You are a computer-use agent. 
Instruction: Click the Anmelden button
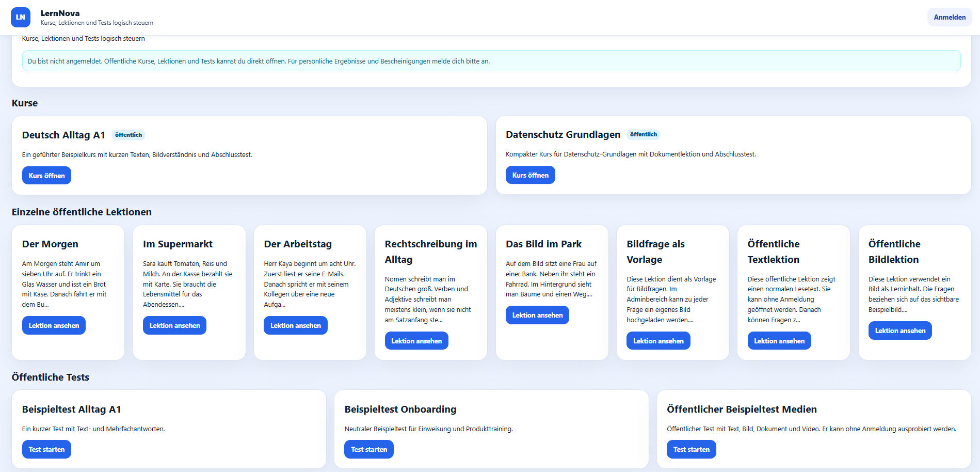coord(950,17)
